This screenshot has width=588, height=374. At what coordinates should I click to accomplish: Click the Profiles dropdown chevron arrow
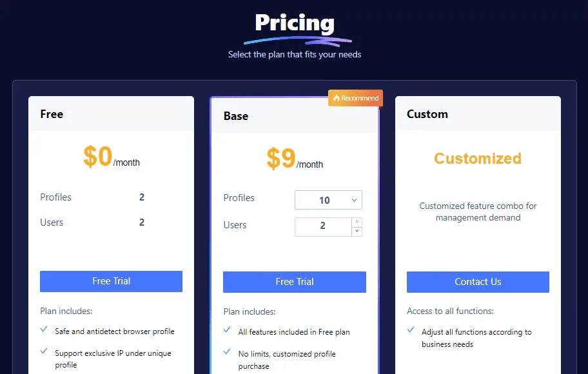354,201
